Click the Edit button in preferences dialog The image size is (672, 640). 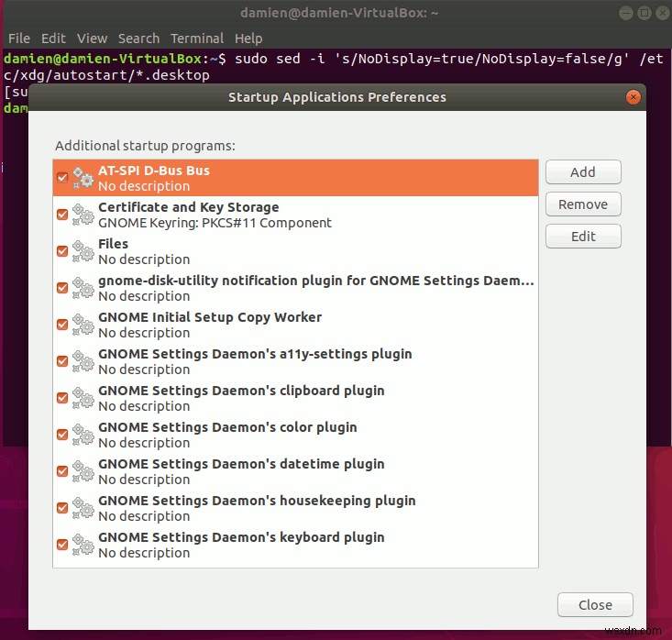583,237
